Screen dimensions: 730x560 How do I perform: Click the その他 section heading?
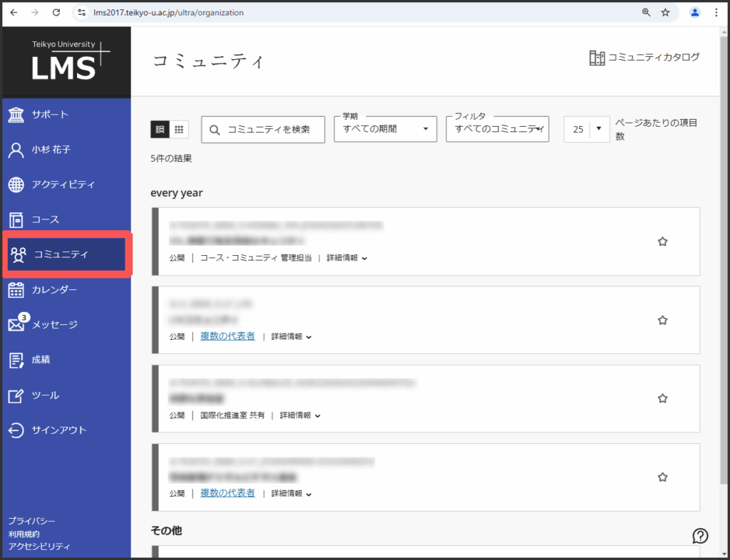[166, 530]
